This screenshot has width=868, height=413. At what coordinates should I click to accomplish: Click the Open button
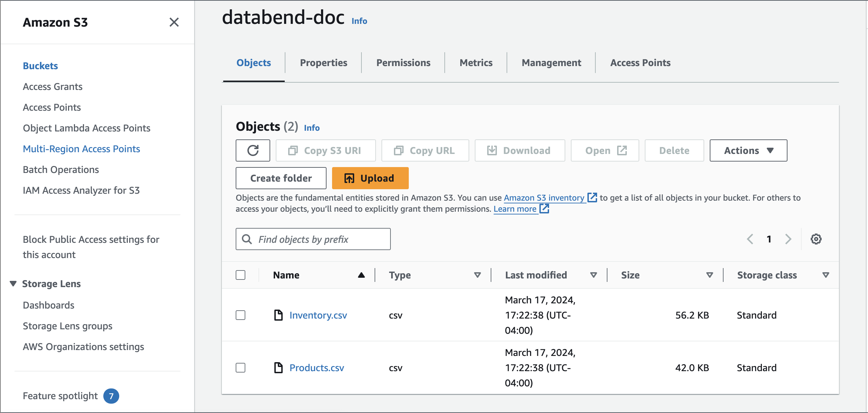point(605,150)
